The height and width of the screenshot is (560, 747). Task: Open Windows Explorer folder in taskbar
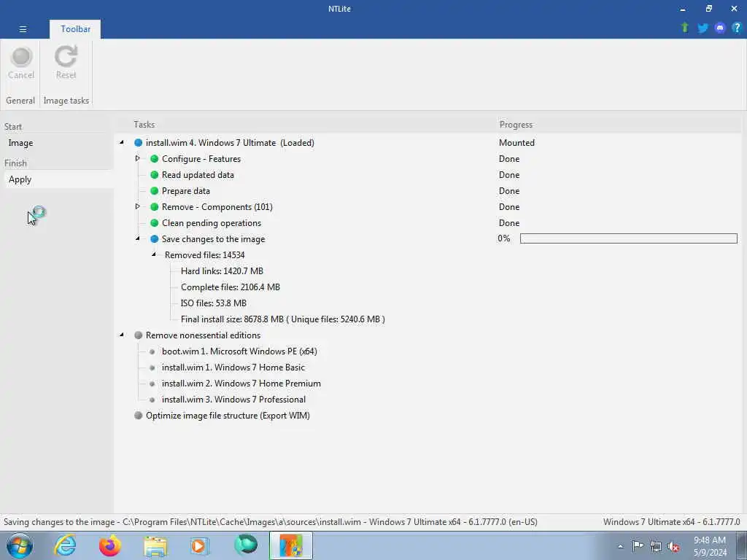coord(155,546)
